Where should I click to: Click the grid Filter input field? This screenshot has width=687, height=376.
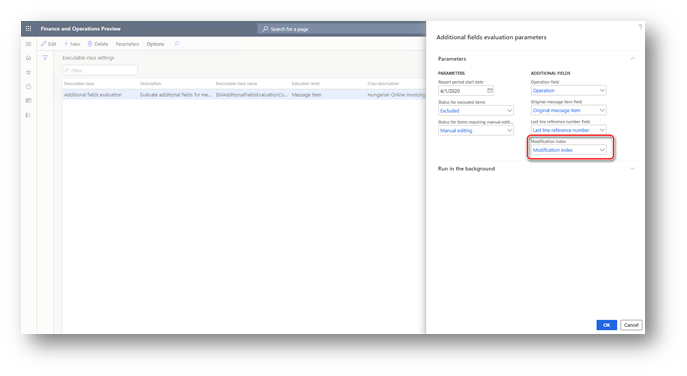pos(100,70)
